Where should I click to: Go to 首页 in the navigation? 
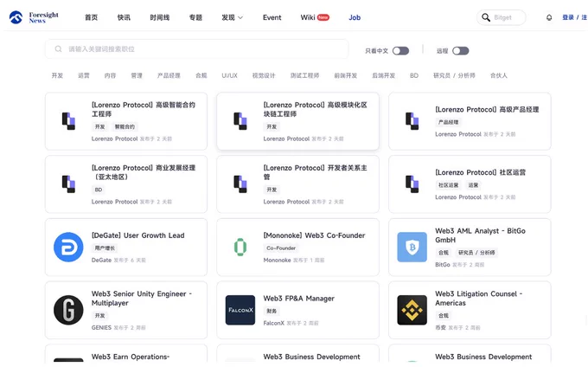tap(91, 17)
